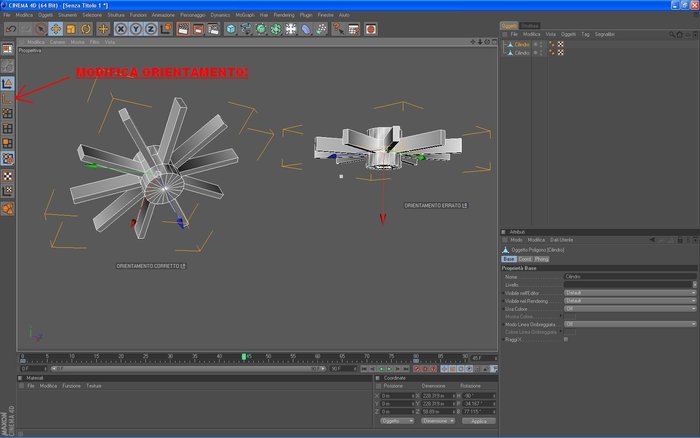Toggle X axis lock
The height and width of the screenshot is (438, 700).
coord(121,29)
